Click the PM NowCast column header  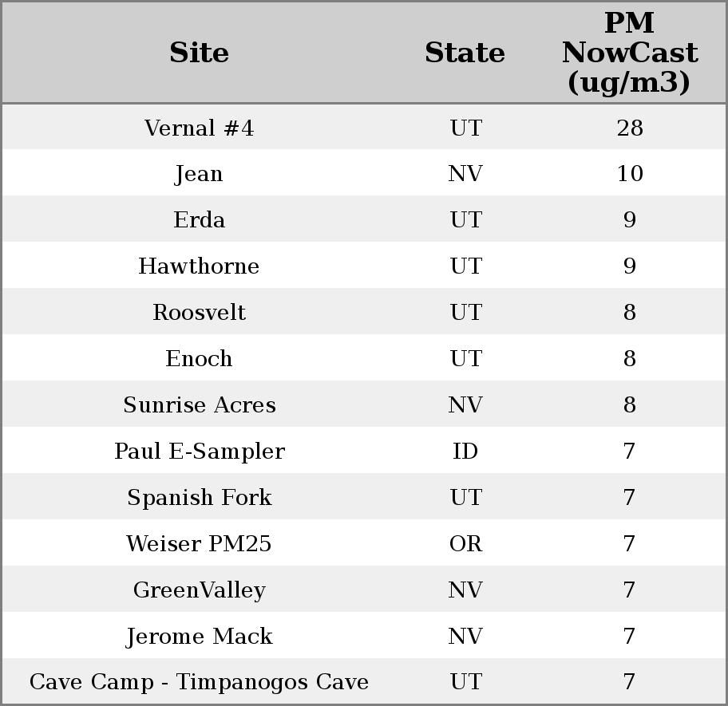629,53
